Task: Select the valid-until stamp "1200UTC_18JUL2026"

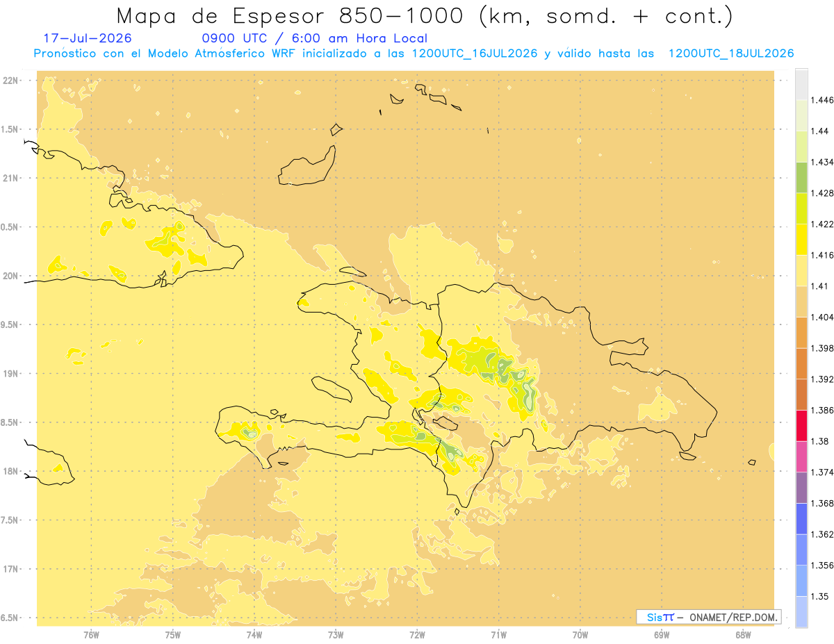Action: coord(731,53)
